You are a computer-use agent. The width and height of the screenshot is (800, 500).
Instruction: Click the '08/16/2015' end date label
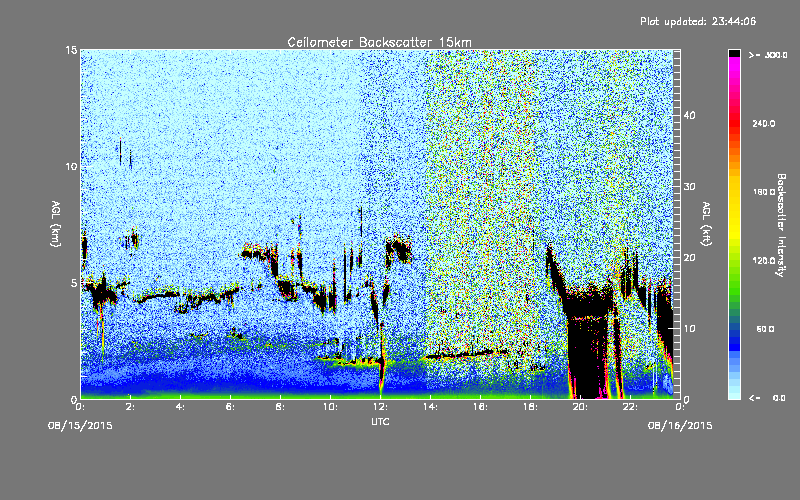tap(680, 426)
